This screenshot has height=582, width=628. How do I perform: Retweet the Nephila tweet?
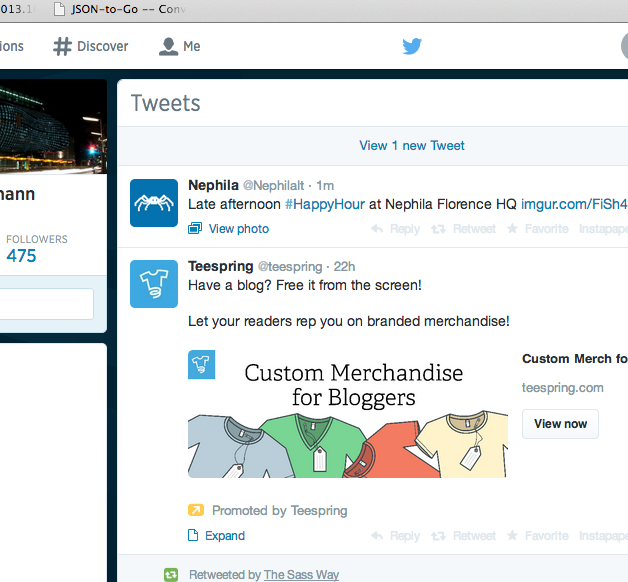coord(463,229)
